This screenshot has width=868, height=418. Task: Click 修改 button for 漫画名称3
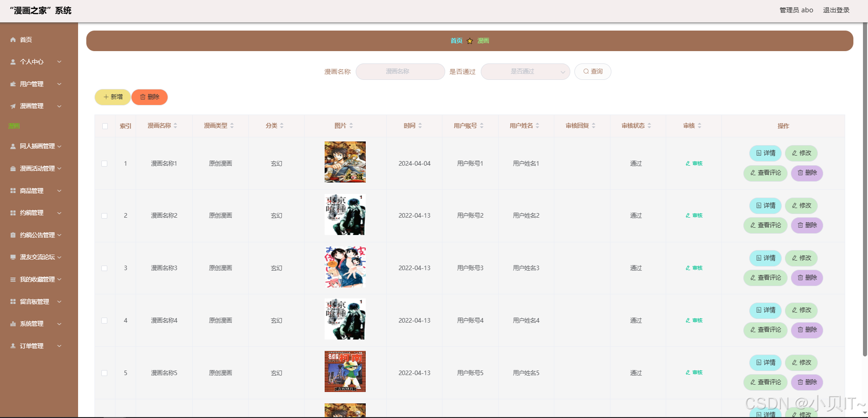801,258
